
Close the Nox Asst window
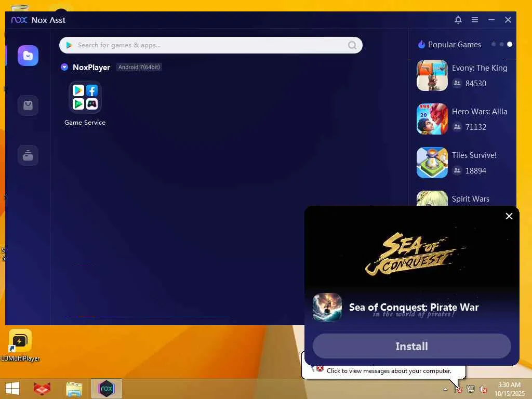point(508,20)
